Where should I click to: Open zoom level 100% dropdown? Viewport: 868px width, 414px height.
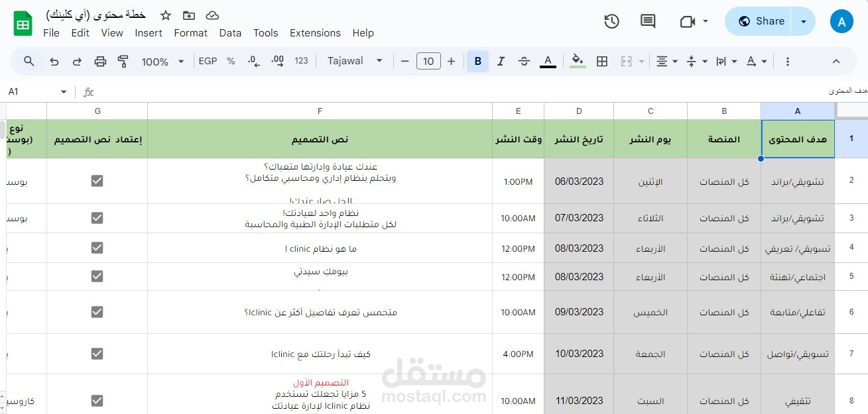(x=163, y=62)
